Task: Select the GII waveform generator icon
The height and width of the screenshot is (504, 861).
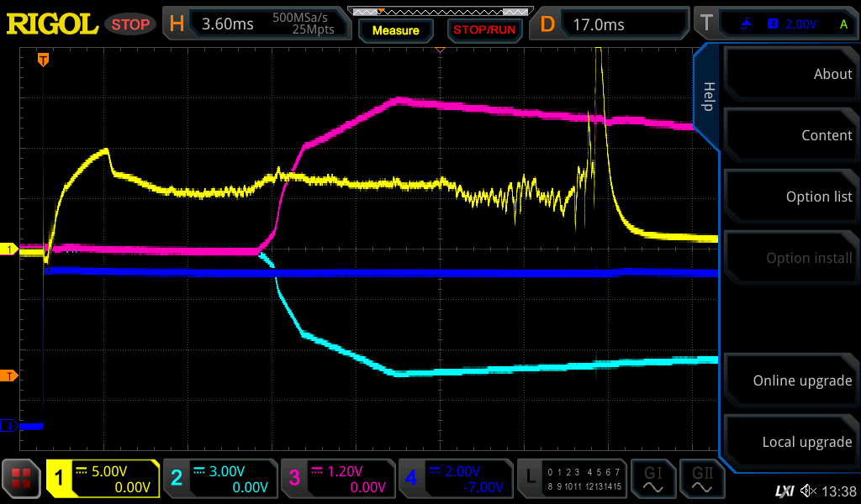Action: 703,479
